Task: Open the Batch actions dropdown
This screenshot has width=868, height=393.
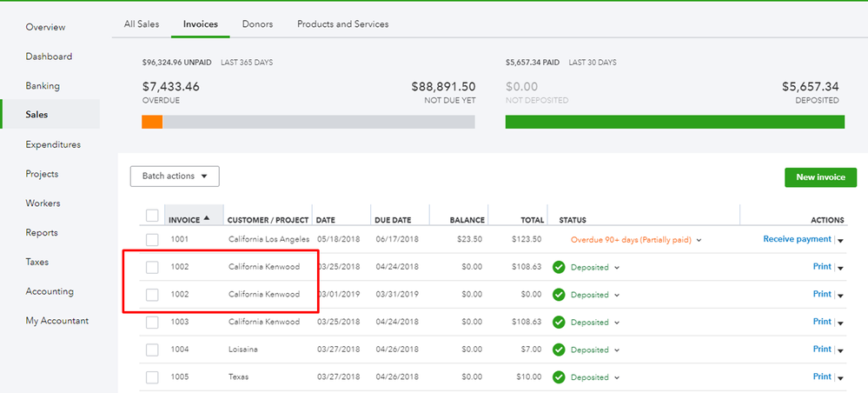Action: (175, 177)
